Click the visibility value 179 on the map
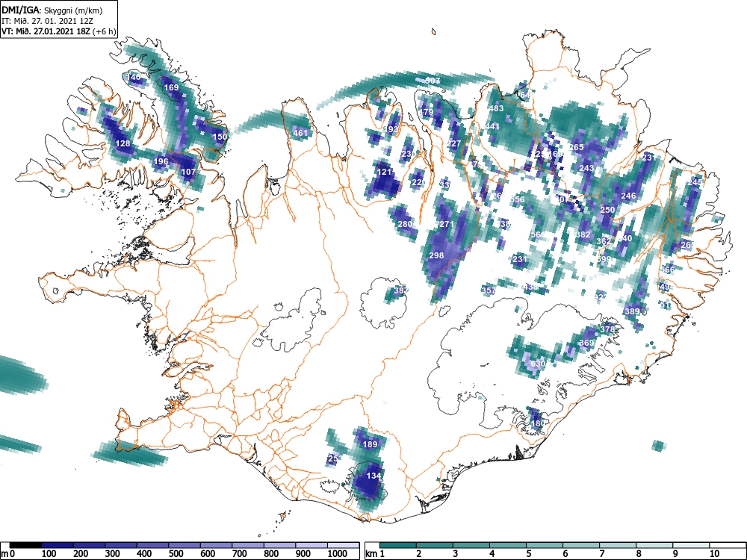 coord(426,113)
